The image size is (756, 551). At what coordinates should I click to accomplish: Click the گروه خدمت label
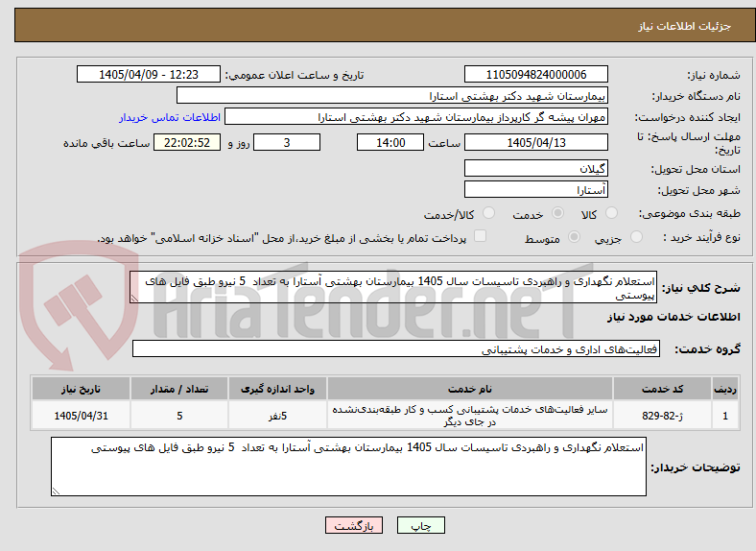(x=707, y=348)
